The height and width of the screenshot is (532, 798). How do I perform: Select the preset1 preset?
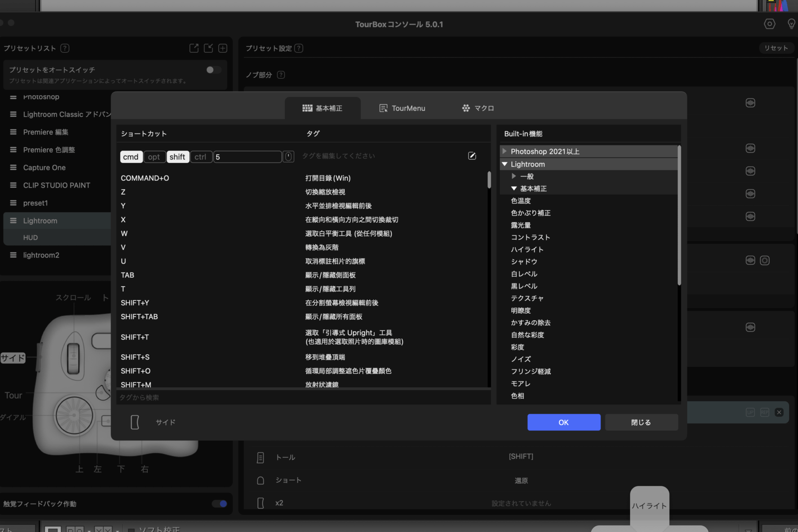click(35, 203)
